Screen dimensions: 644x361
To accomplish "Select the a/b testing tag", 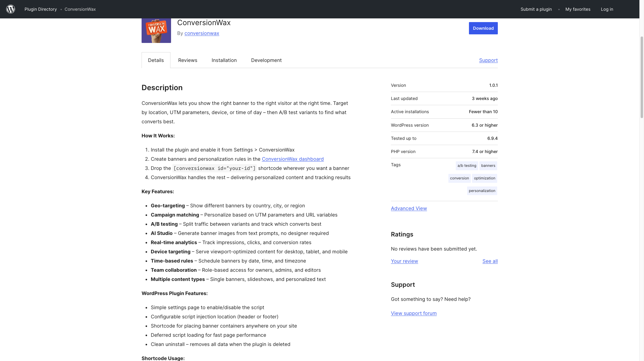I will 466,166.
